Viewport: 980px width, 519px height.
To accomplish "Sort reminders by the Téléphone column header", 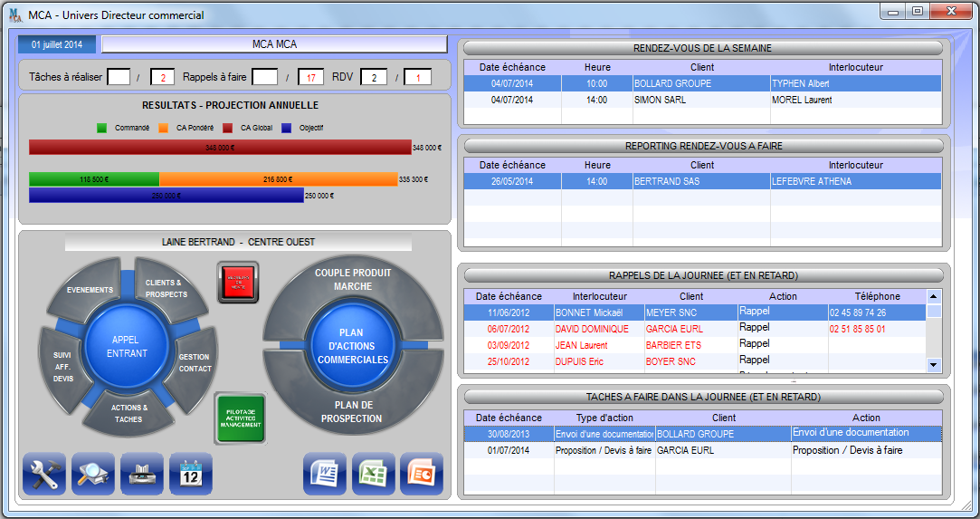I will point(878,296).
